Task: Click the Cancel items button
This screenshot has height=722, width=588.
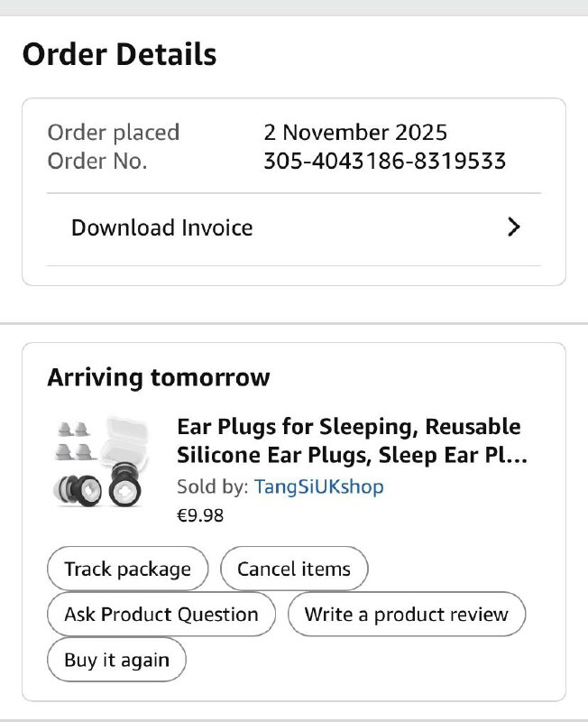Action: coord(293,569)
